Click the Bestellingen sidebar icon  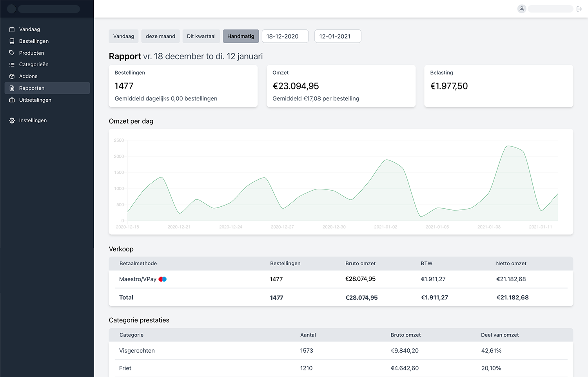pyautogui.click(x=12, y=41)
